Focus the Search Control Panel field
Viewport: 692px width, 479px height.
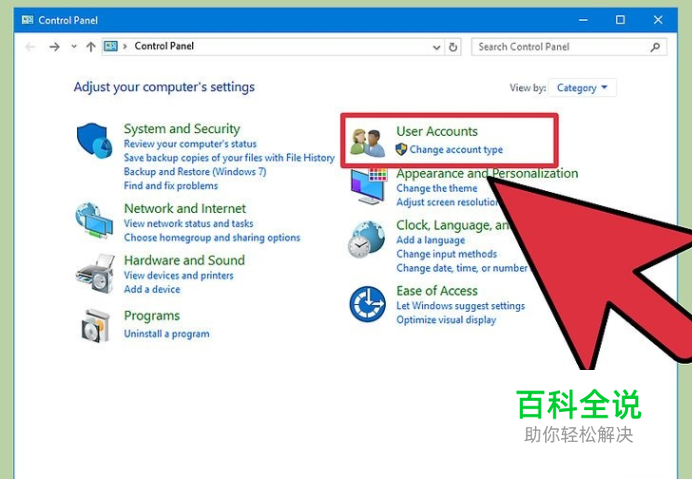coord(569,47)
